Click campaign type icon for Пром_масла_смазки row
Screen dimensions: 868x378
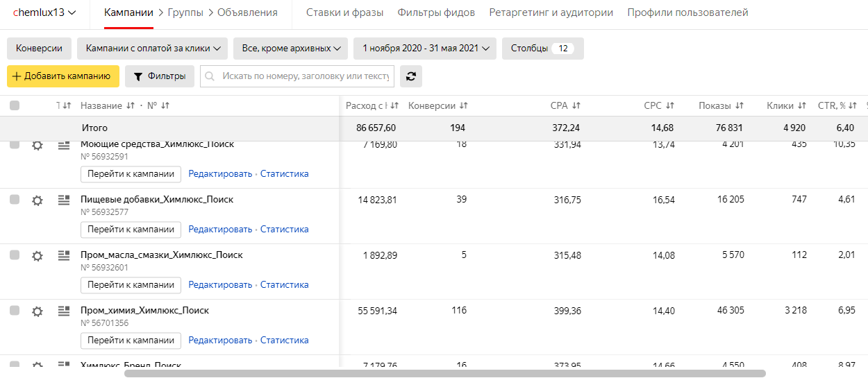point(64,255)
